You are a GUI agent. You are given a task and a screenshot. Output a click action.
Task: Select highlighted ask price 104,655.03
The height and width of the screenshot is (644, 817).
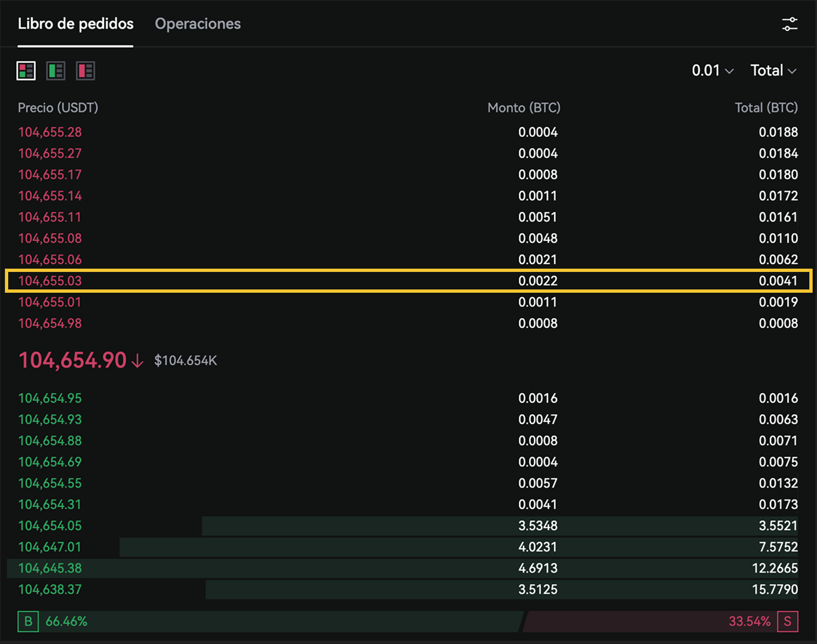click(50, 281)
